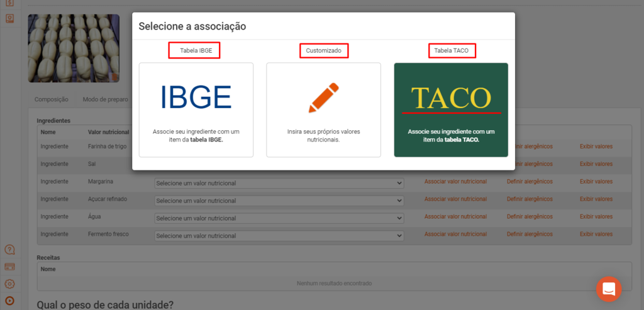
Task: Open the dollar sign icon in sidebar
Action: tap(10, 3)
